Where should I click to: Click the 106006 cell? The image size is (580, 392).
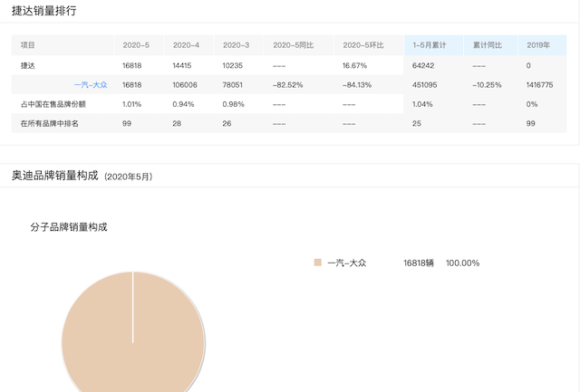point(185,85)
